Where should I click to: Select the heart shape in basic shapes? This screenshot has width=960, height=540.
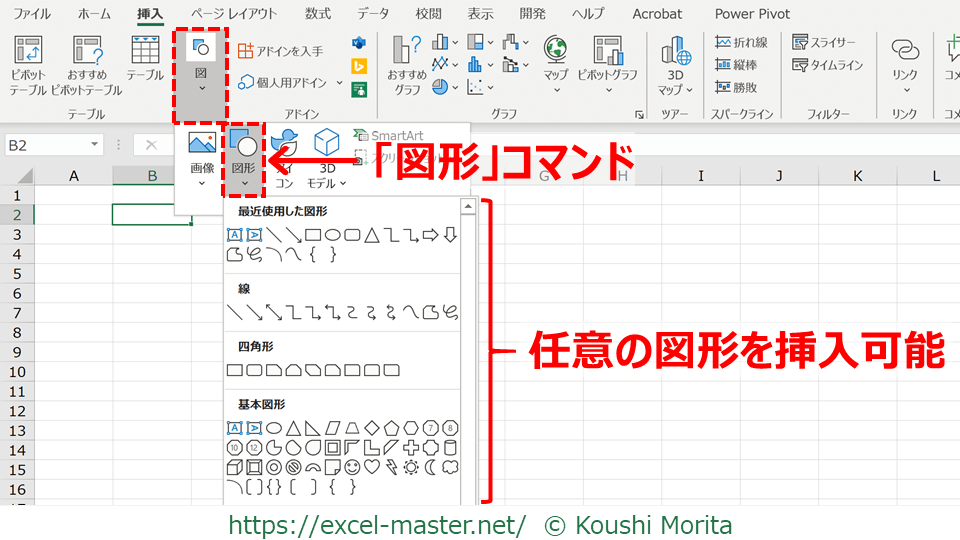pos(371,467)
